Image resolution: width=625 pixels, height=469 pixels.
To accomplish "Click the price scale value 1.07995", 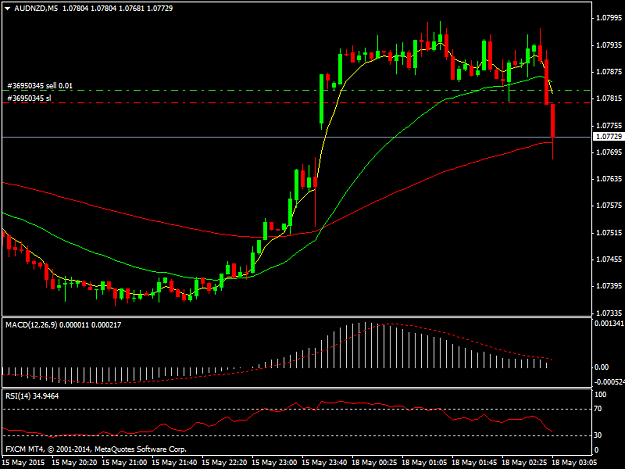I will tap(609, 18).
